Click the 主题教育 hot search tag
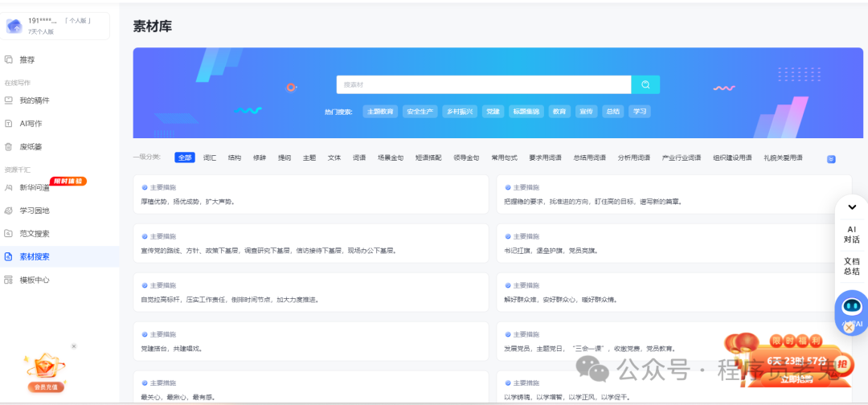 [x=380, y=111]
